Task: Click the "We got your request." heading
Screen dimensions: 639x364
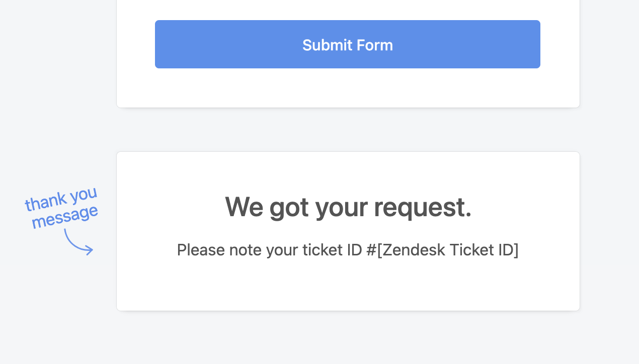Action: point(348,207)
